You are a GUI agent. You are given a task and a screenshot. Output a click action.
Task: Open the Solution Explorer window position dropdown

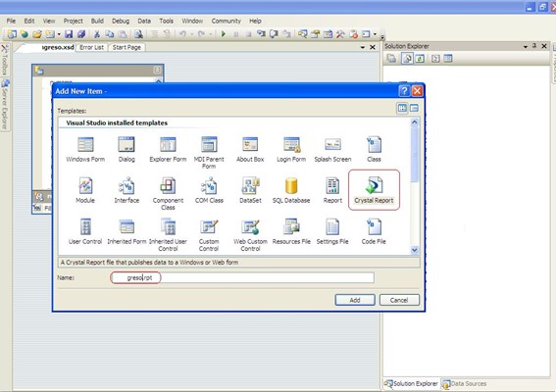pyautogui.click(x=526, y=46)
